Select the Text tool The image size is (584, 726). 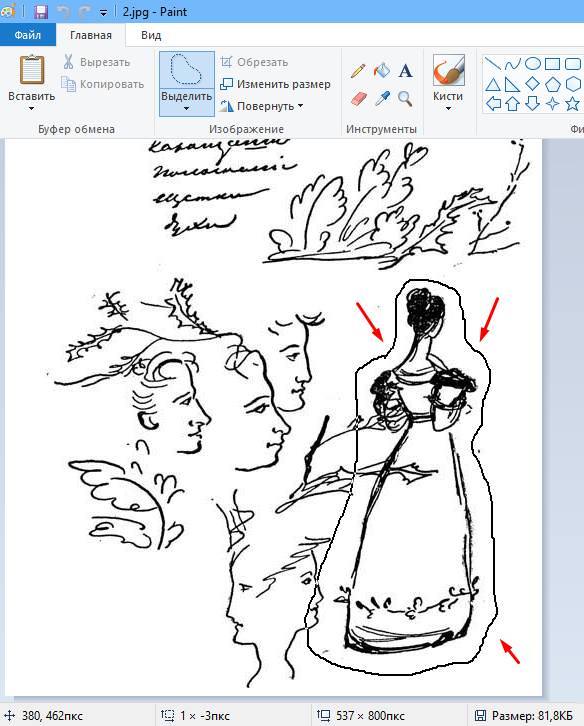click(405, 71)
